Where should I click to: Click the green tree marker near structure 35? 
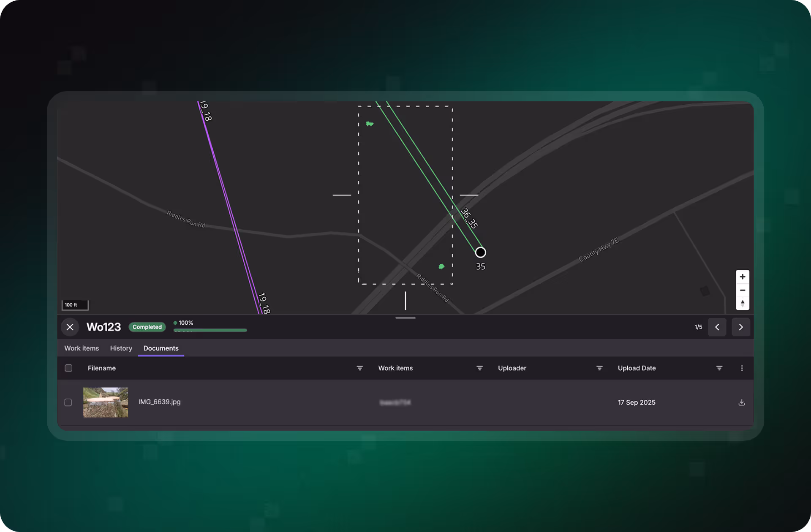pos(441,266)
